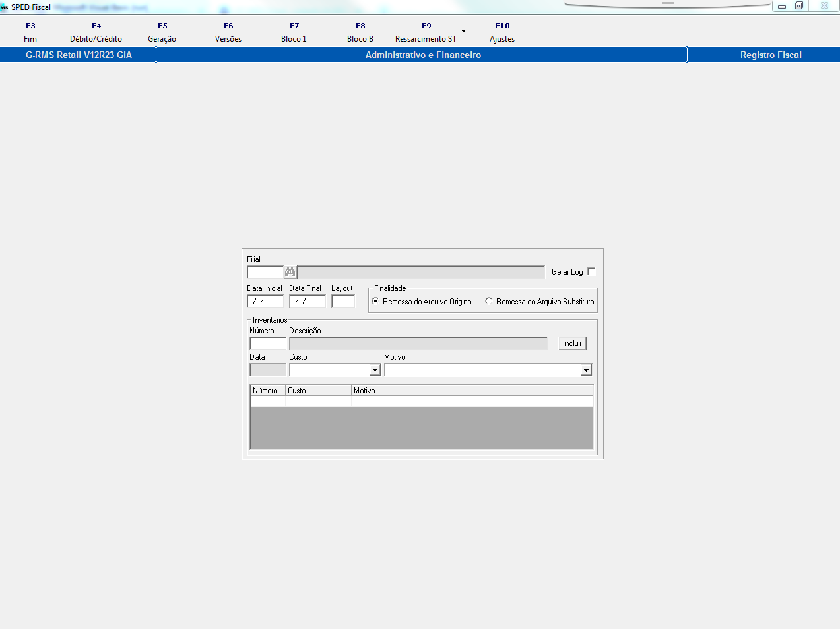840x629 pixels.
Task: Open F4 Débito/Crédito
Action: point(96,32)
